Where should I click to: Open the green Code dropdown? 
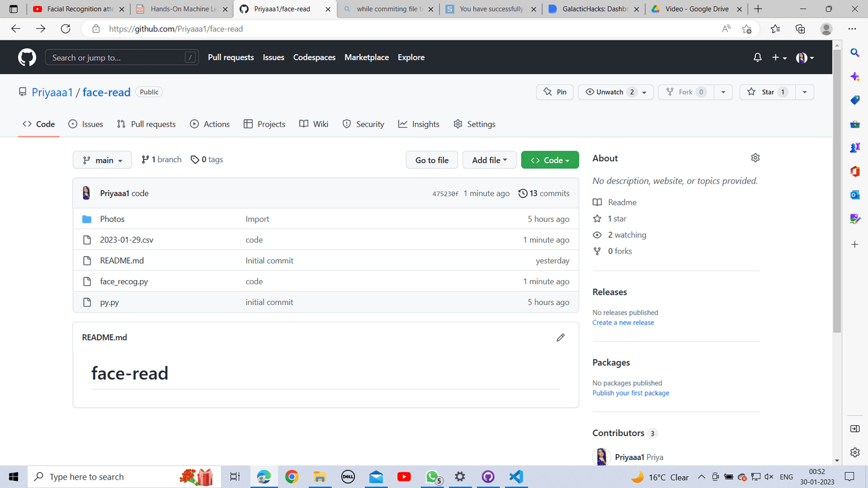pyautogui.click(x=550, y=160)
